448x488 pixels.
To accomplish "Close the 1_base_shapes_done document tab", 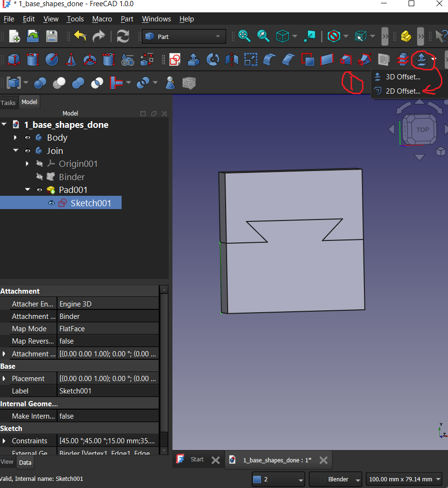I will pos(324,460).
